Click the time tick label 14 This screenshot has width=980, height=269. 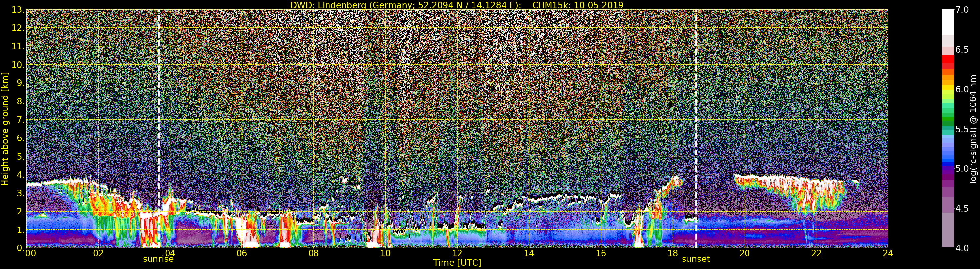529,253
